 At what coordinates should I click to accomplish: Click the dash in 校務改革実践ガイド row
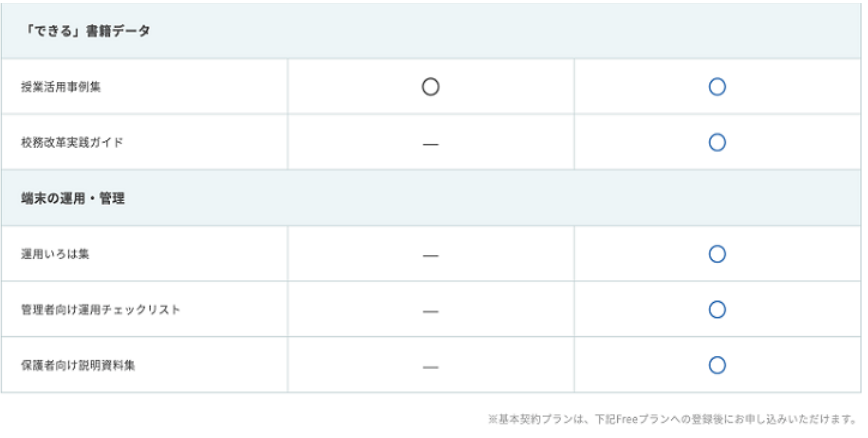431,144
